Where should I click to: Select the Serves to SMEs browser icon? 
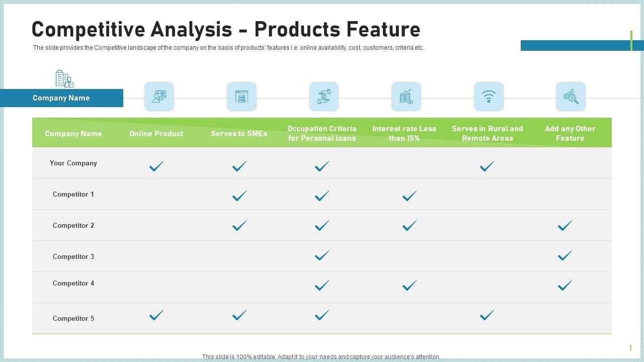click(242, 96)
